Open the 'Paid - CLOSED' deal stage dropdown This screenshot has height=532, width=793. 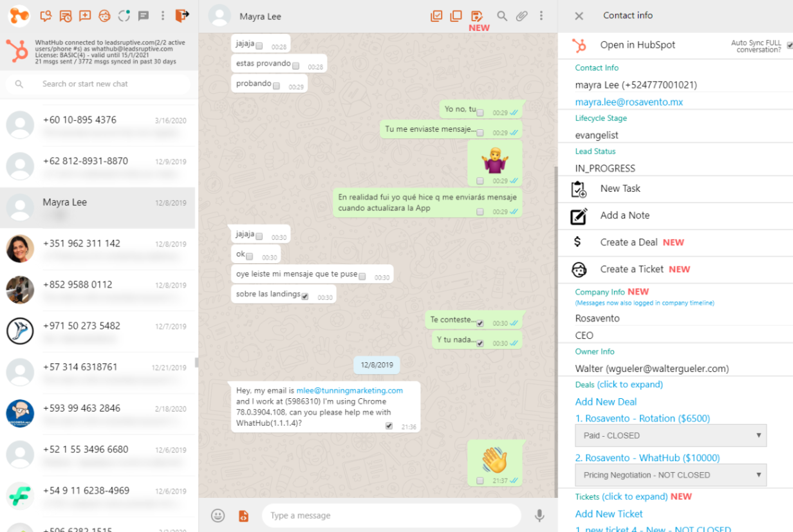[671, 436]
